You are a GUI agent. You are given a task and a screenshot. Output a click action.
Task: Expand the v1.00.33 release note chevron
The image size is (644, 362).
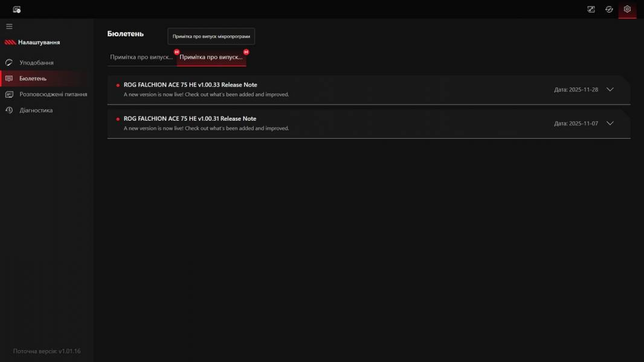click(610, 89)
